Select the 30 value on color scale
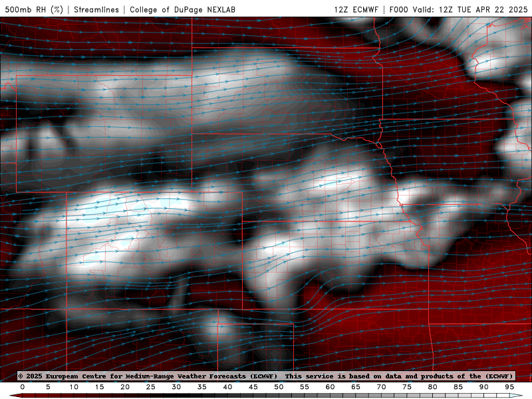532x399 pixels. (x=176, y=387)
